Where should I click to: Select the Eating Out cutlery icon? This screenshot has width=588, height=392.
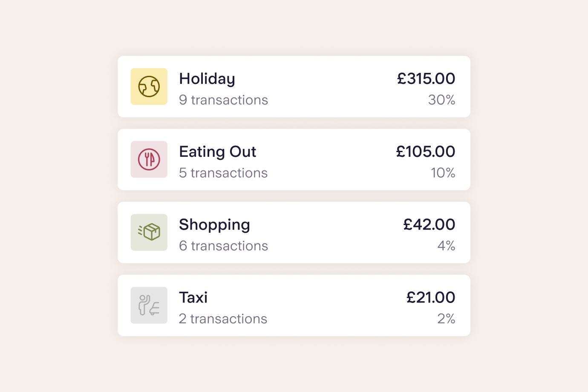[x=149, y=159]
